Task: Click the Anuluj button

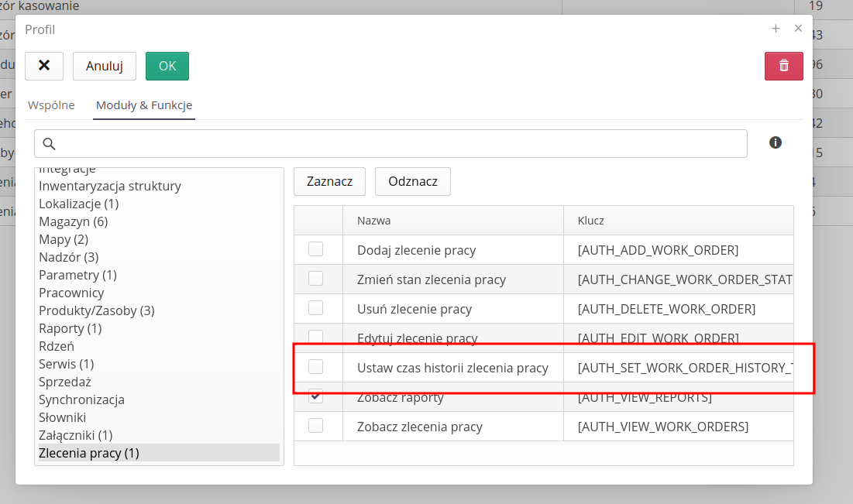Action: point(105,66)
